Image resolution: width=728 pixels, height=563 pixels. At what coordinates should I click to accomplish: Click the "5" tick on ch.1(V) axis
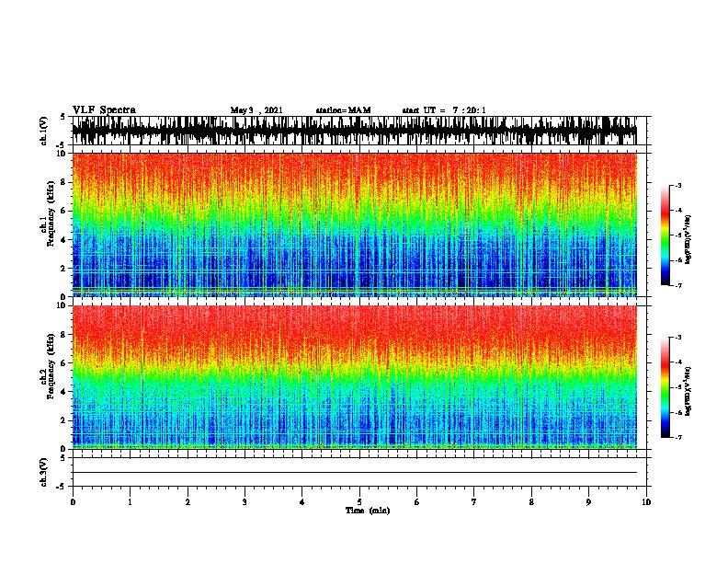[x=63, y=117]
